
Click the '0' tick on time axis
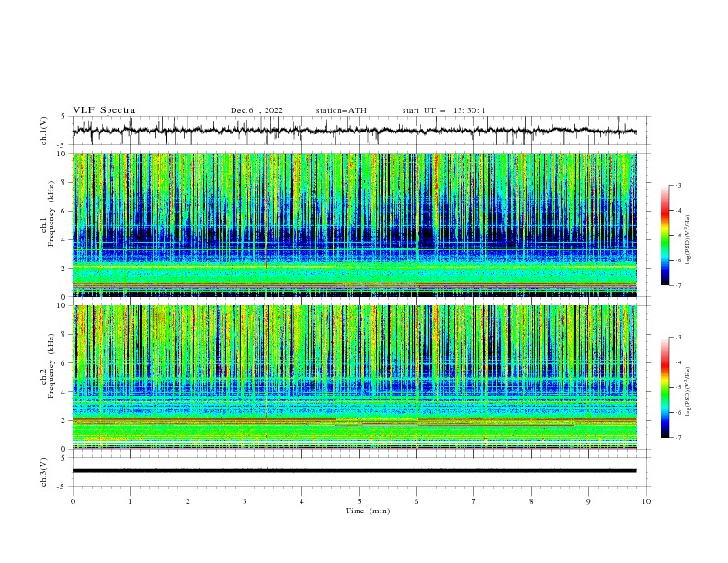tap(73, 501)
